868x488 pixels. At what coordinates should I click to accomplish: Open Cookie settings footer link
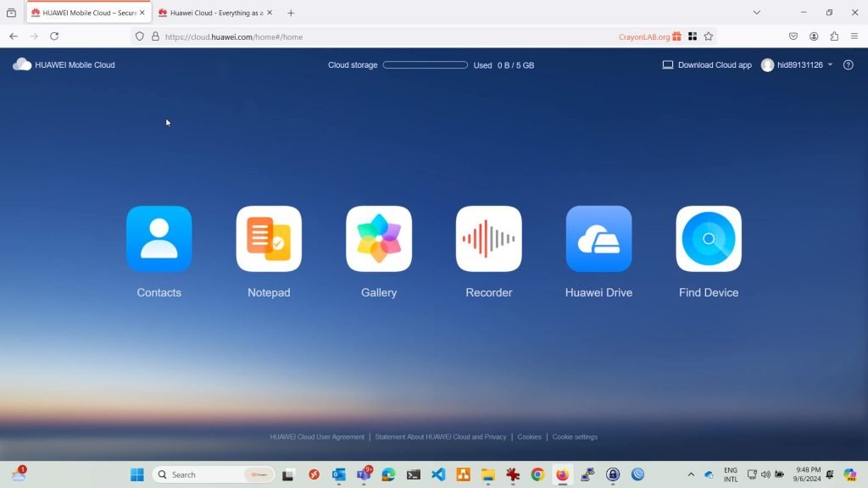[x=575, y=437]
